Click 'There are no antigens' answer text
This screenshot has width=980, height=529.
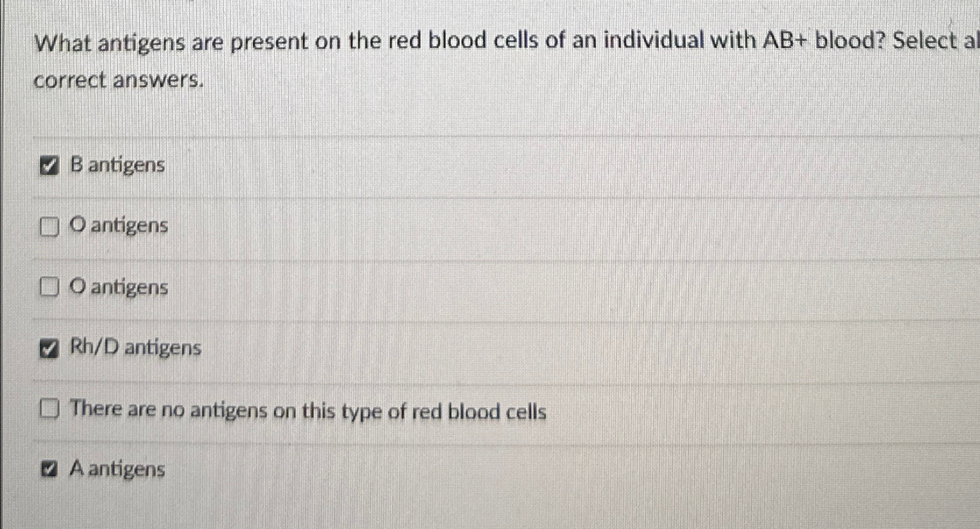[307, 410]
